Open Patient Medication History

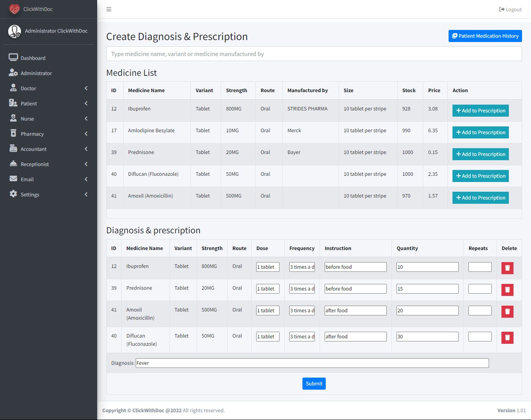[x=485, y=36]
